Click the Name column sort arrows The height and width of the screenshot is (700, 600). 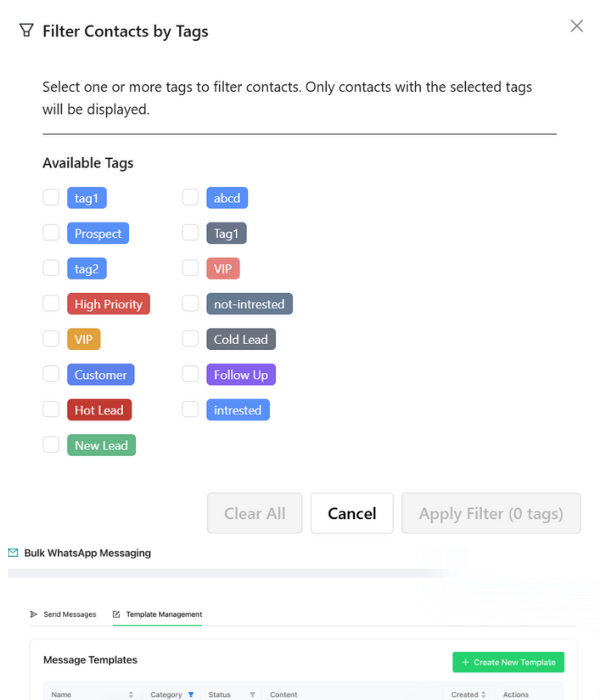pos(131,694)
